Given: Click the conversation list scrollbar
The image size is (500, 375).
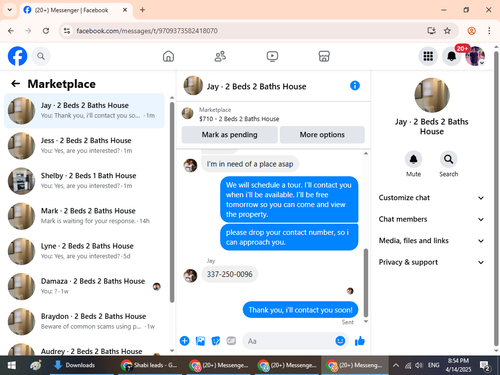Looking at the screenshot, I should click(x=172, y=202).
